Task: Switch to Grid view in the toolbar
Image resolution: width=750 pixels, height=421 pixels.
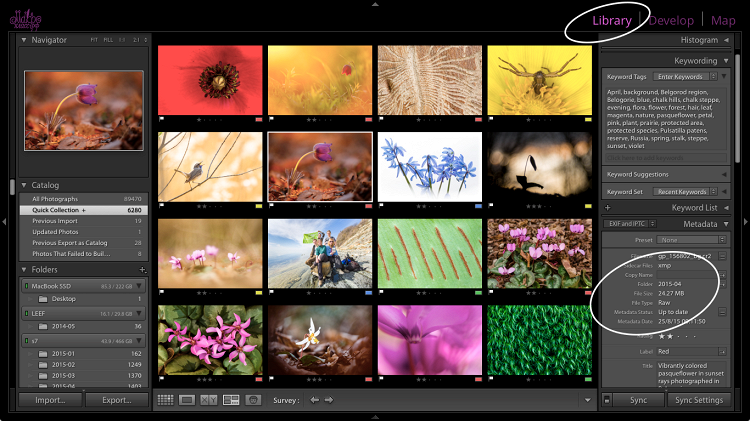Action: pyautogui.click(x=165, y=400)
